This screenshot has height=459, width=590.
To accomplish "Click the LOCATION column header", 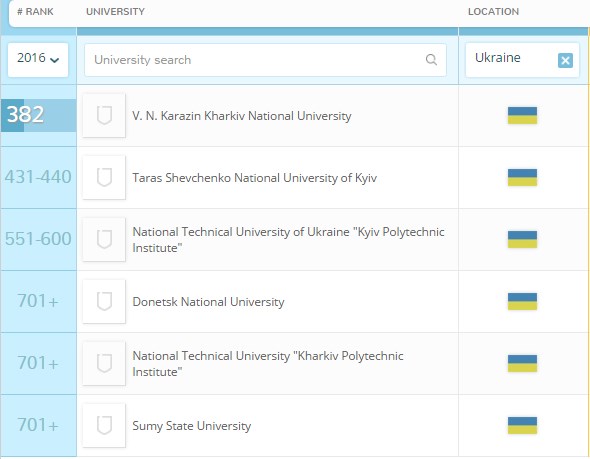I will click(x=493, y=12).
